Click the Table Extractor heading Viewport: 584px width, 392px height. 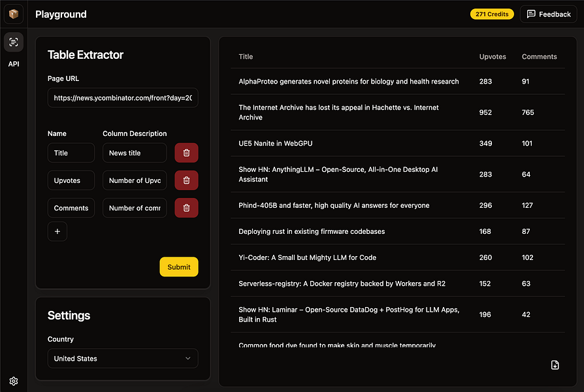coord(86,55)
